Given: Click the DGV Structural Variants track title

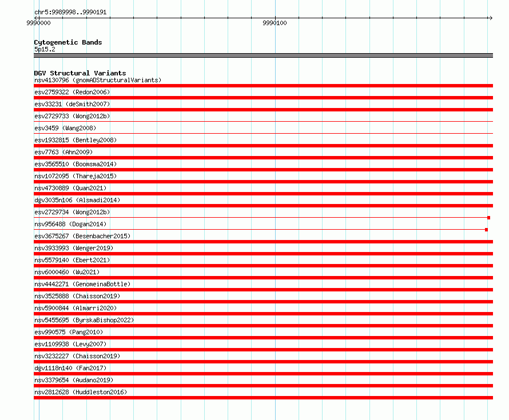Looking at the screenshot, I should point(80,73).
